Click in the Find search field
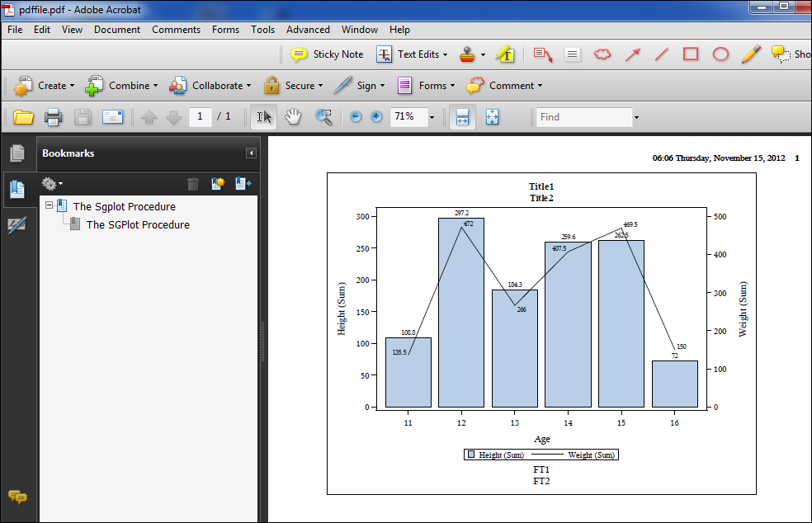 coord(583,117)
